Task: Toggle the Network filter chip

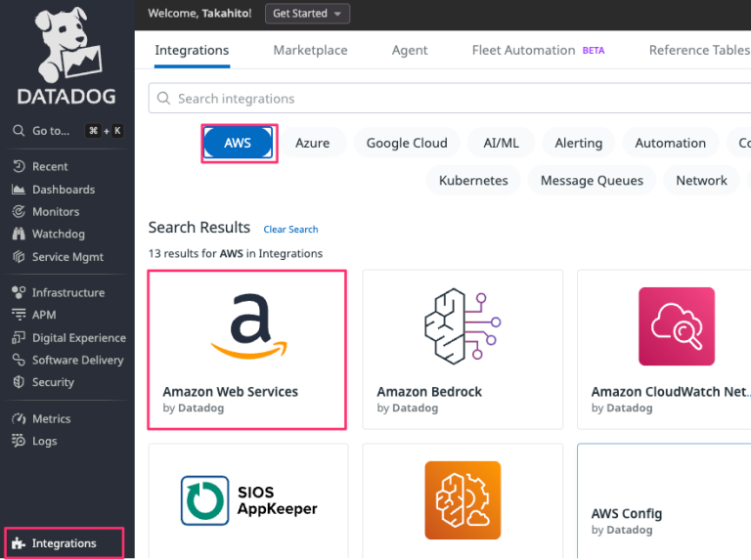Action: click(702, 181)
